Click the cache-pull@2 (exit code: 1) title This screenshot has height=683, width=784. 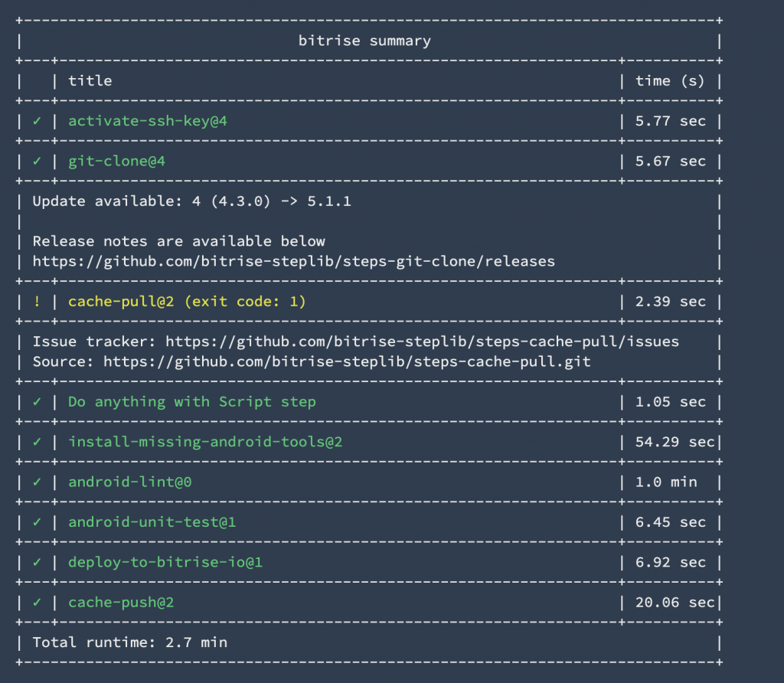point(187,302)
